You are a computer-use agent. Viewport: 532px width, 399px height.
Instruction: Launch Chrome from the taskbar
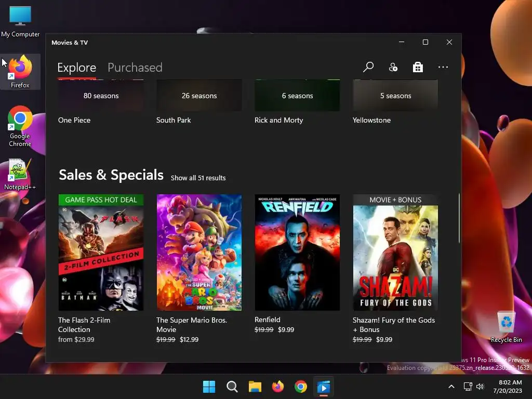tap(301, 387)
